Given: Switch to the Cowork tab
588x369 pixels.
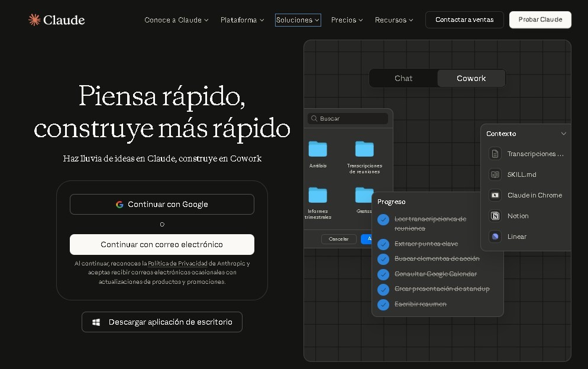Looking at the screenshot, I should [471, 77].
